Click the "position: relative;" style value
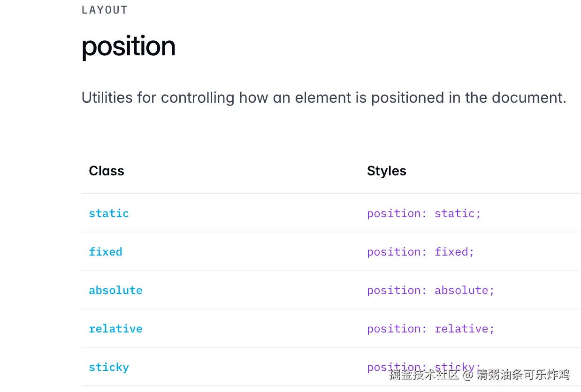 point(430,329)
